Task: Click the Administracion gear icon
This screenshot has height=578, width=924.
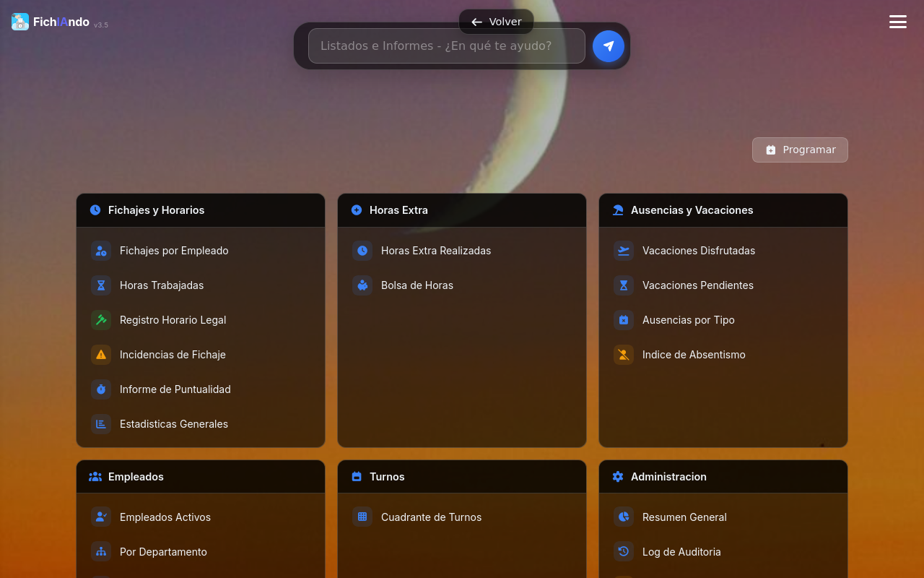Action: (618, 477)
